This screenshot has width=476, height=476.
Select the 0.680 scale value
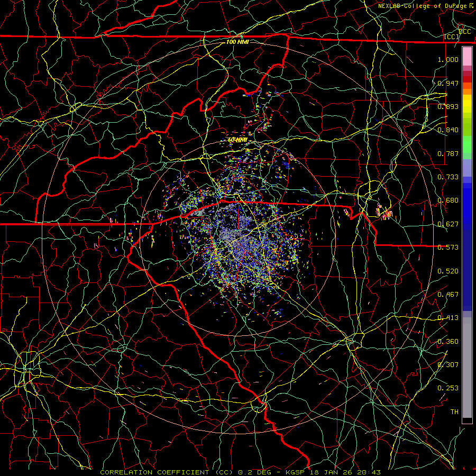coord(448,200)
